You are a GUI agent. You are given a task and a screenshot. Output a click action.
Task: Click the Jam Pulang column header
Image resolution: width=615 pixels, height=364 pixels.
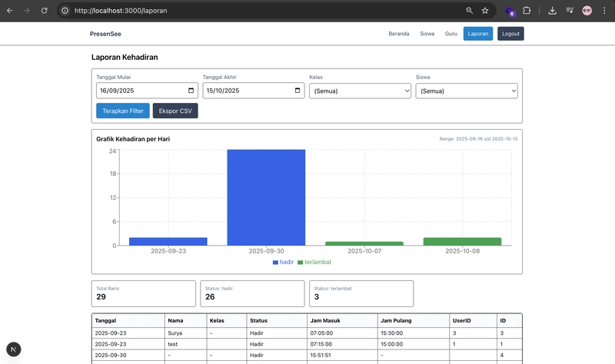pyautogui.click(x=414, y=320)
